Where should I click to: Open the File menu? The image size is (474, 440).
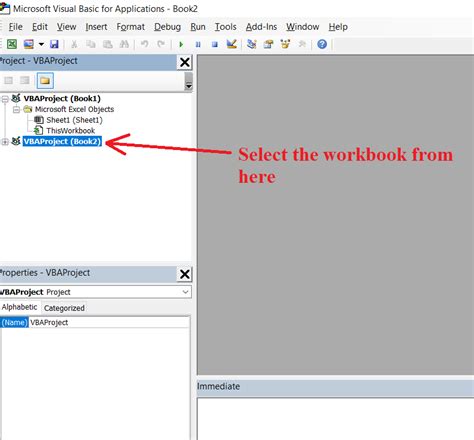[x=15, y=27]
